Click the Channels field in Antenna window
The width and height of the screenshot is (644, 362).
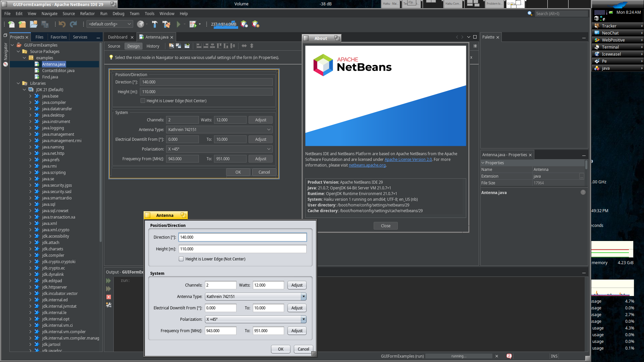tap(221, 285)
